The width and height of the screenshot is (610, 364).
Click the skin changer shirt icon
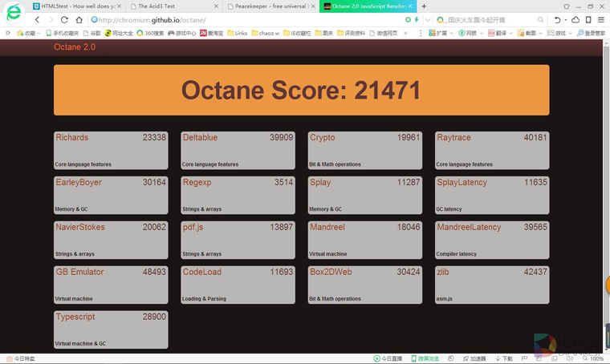[567, 6]
